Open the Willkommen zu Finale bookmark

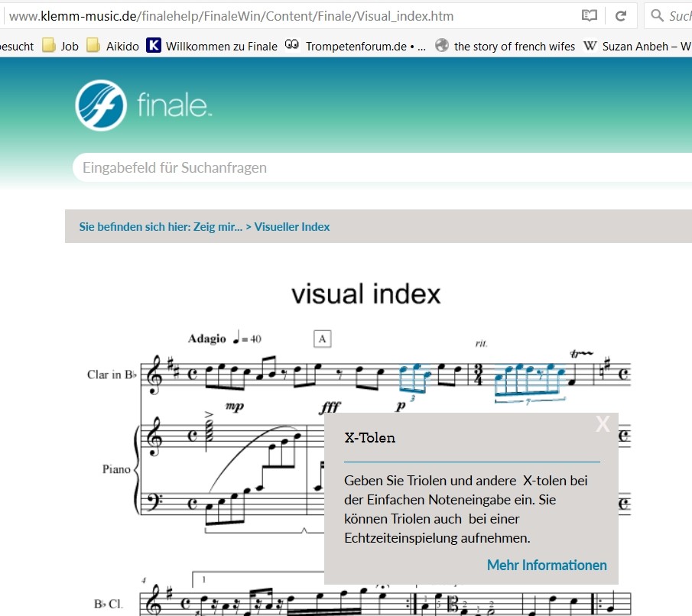pyautogui.click(x=212, y=46)
